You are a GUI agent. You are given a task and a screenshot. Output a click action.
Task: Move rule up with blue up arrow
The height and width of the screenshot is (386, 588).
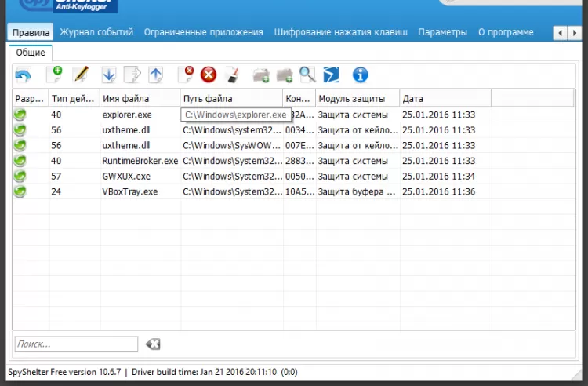[156, 75]
